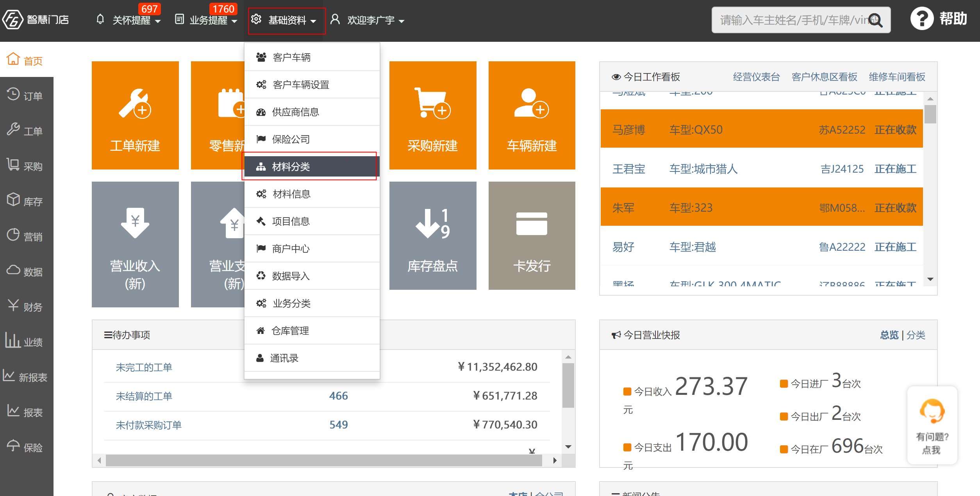
Task: Switch to 分类 in 今日营业快报
Action: click(916, 335)
